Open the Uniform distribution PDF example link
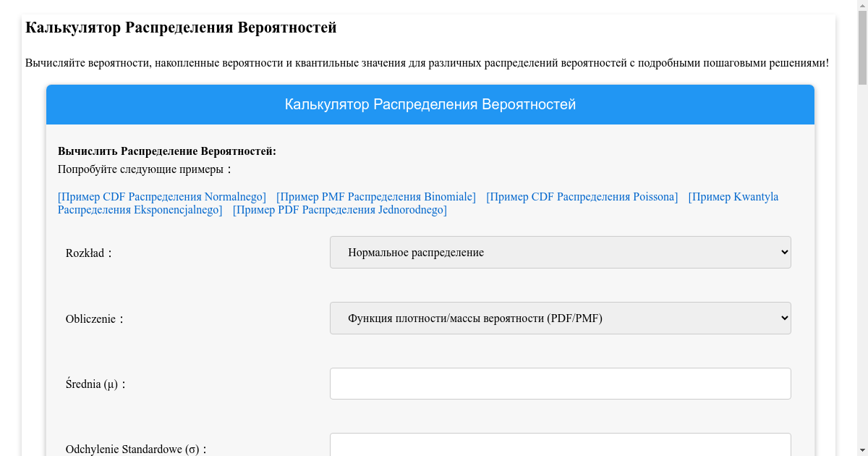This screenshot has height=456, width=868. click(339, 210)
